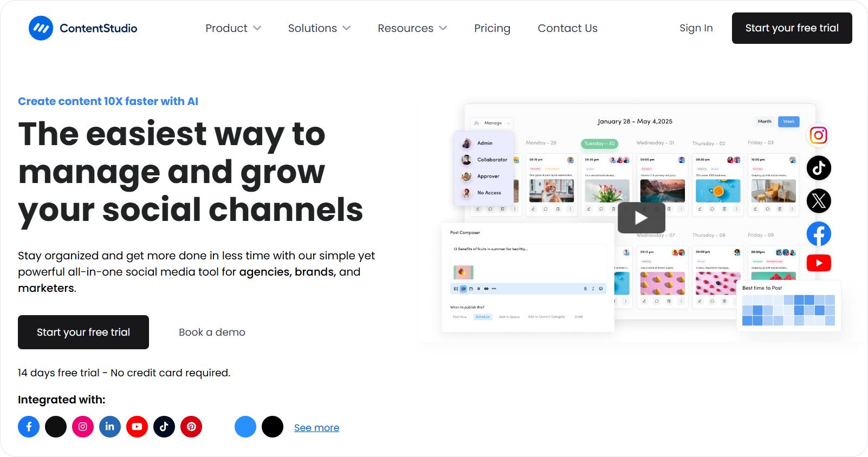
Task: Click the Pinterest icon under Integrated with
Action: [x=191, y=427]
